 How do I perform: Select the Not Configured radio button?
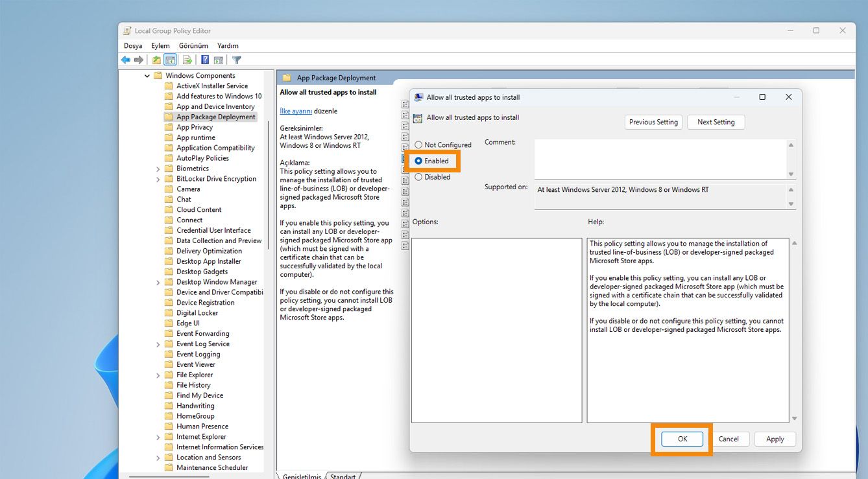tap(418, 145)
